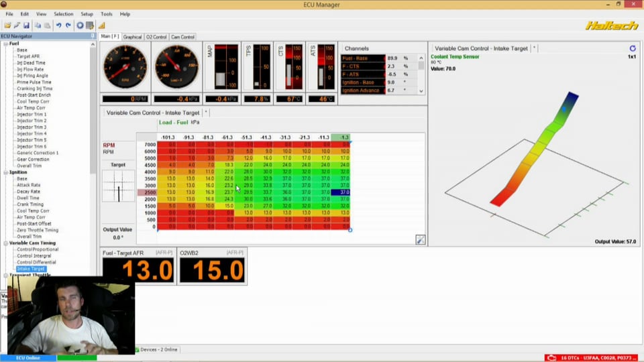Click the 16 DTCs status message

598,358
